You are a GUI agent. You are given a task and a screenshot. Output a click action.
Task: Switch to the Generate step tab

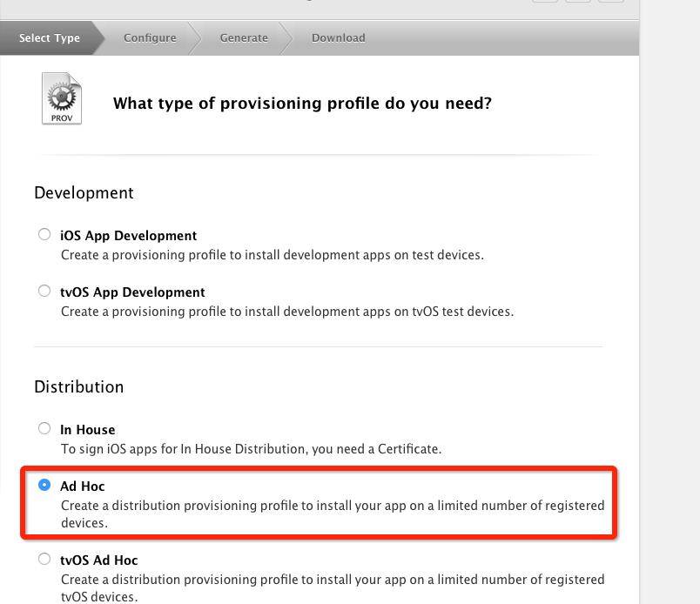coord(244,38)
